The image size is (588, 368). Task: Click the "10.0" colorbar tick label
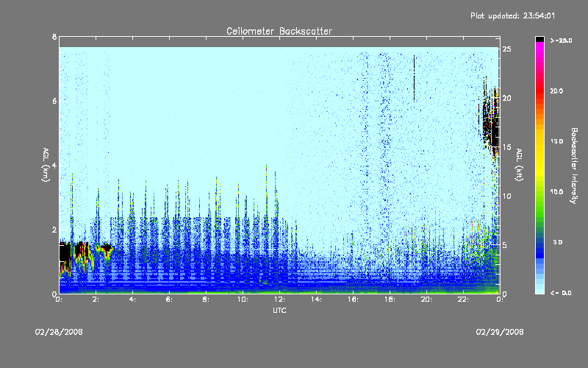[x=556, y=191]
